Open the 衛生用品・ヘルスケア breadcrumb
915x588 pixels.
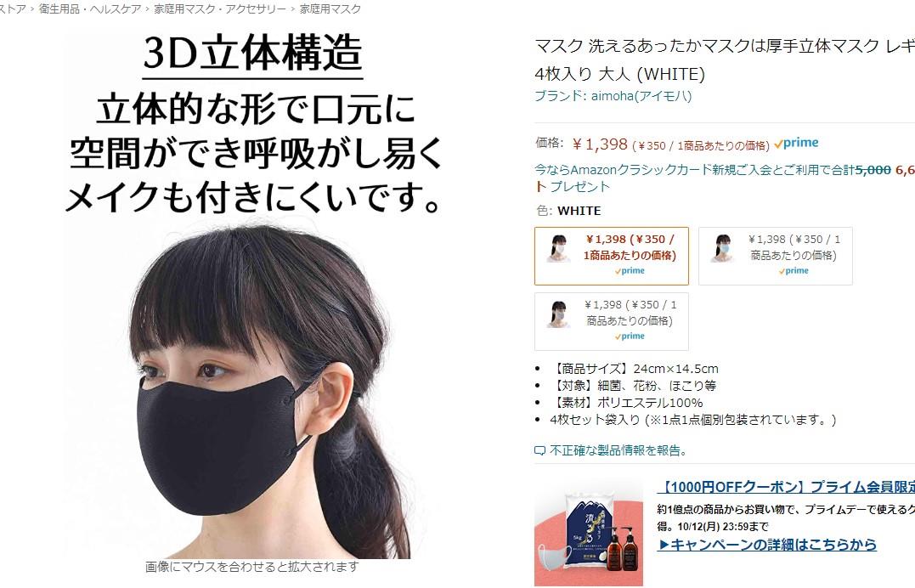[90, 9]
